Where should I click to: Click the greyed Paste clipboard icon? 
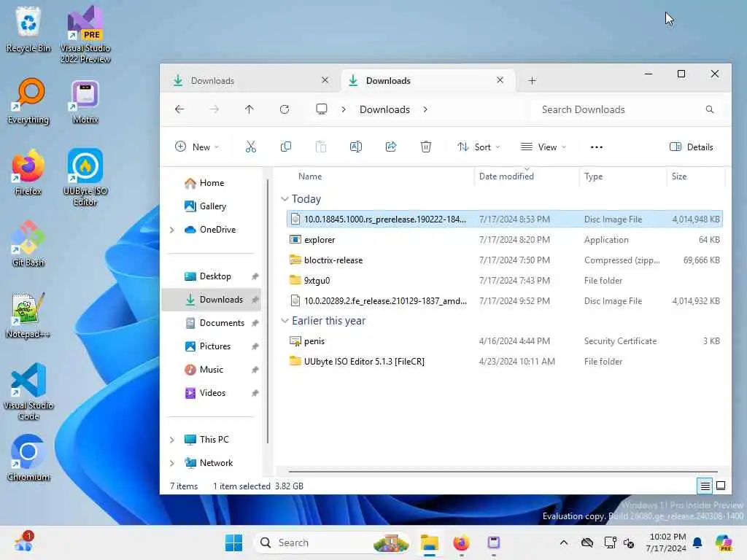321,147
